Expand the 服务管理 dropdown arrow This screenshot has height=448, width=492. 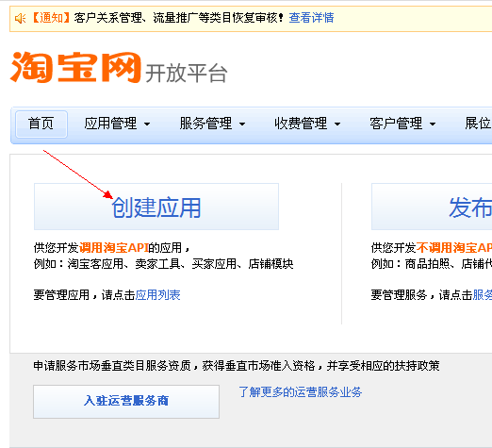tap(242, 124)
